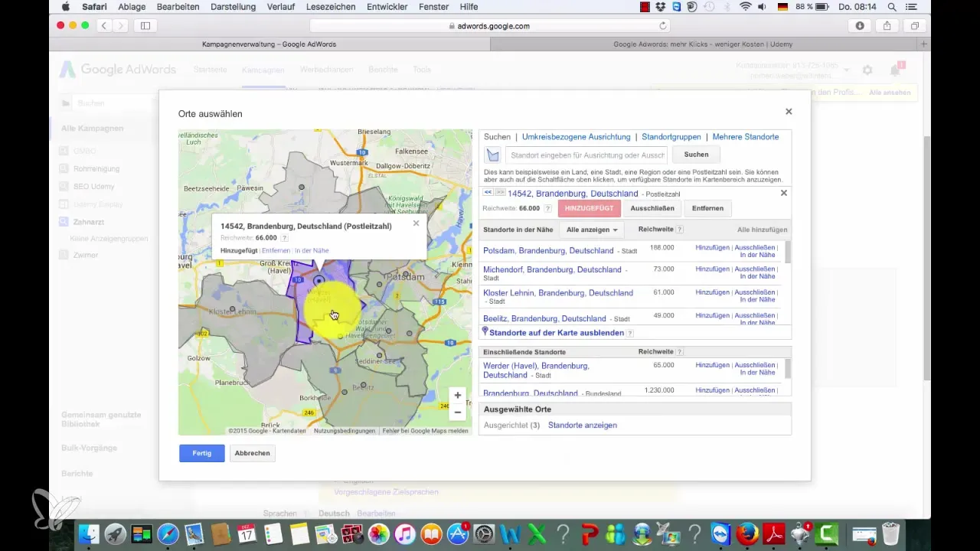Viewport: 980px width, 551px height.
Task: Open the Alle anzeigen dropdown
Action: click(x=592, y=230)
